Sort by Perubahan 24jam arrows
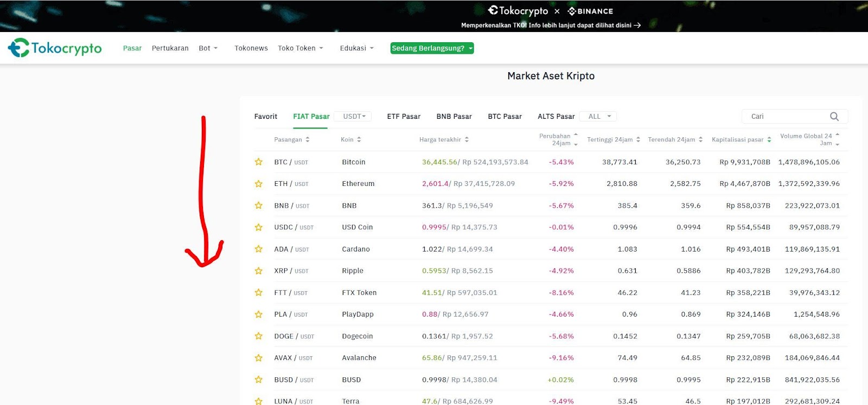The height and width of the screenshot is (405, 868). (576, 139)
